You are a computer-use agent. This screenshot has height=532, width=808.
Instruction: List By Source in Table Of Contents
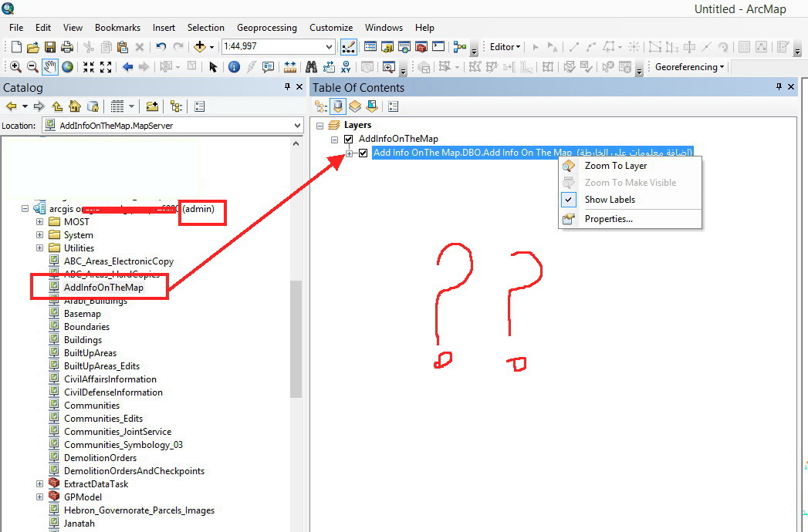(x=337, y=106)
